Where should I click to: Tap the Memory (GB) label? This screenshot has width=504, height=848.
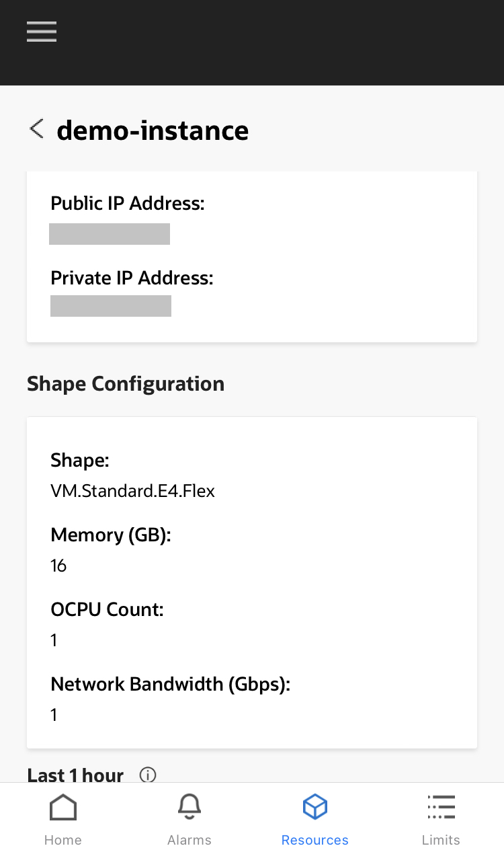111,535
